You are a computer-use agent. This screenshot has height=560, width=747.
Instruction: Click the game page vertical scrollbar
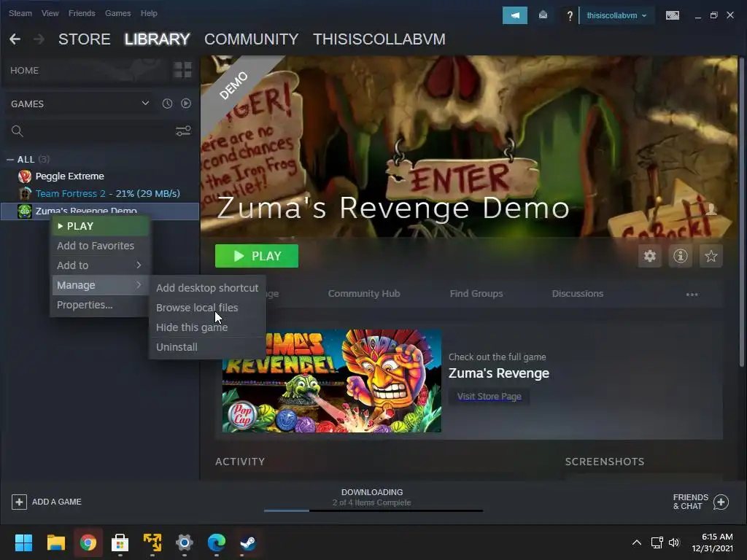tap(741, 212)
